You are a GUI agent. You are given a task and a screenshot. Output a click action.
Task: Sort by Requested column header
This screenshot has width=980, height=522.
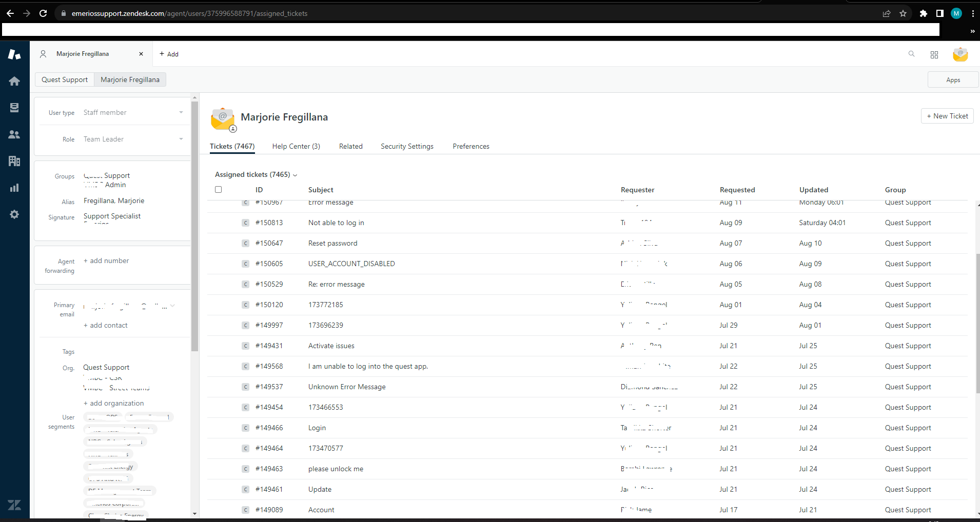pos(737,190)
